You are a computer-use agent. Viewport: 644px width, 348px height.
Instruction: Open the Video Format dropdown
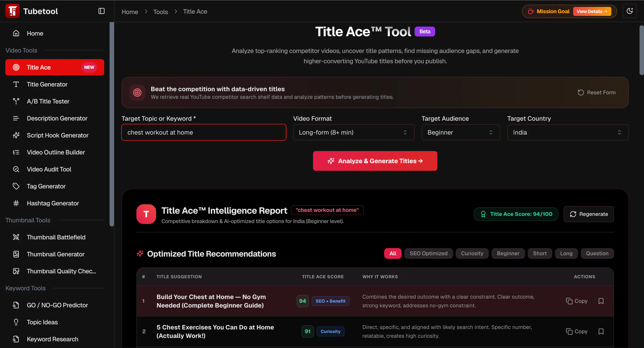pyautogui.click(x=354, y=132)
